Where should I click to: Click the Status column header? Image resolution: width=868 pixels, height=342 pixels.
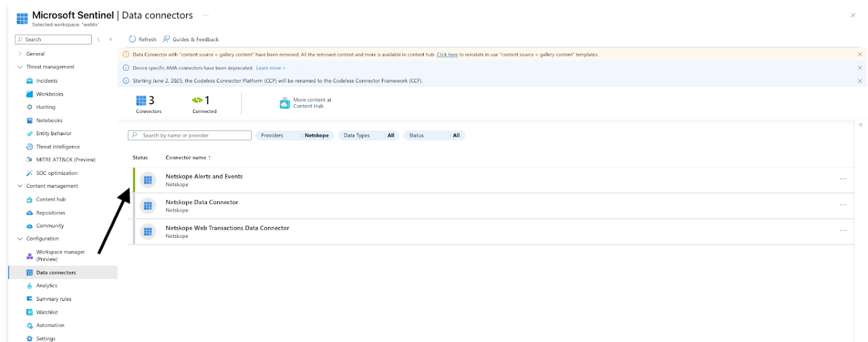coord(140,157)
